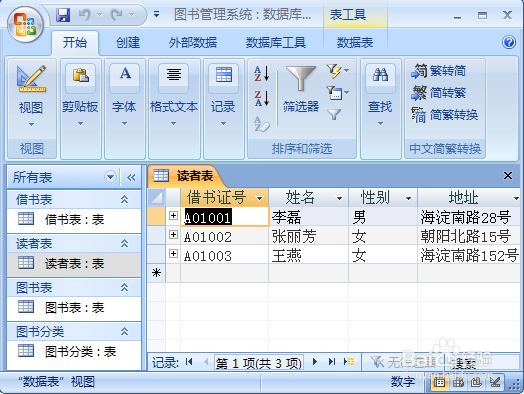524x394 pixels.
Task: Open the 数据库工具 ribbon tab
Action: [x=276, y=43]
